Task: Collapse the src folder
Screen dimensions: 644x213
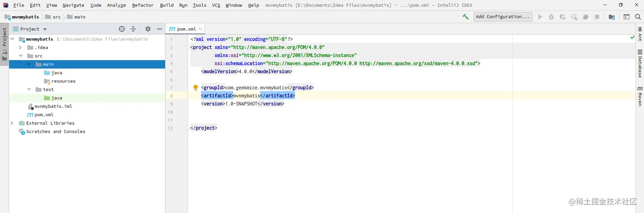Action: tap(20, 56)
